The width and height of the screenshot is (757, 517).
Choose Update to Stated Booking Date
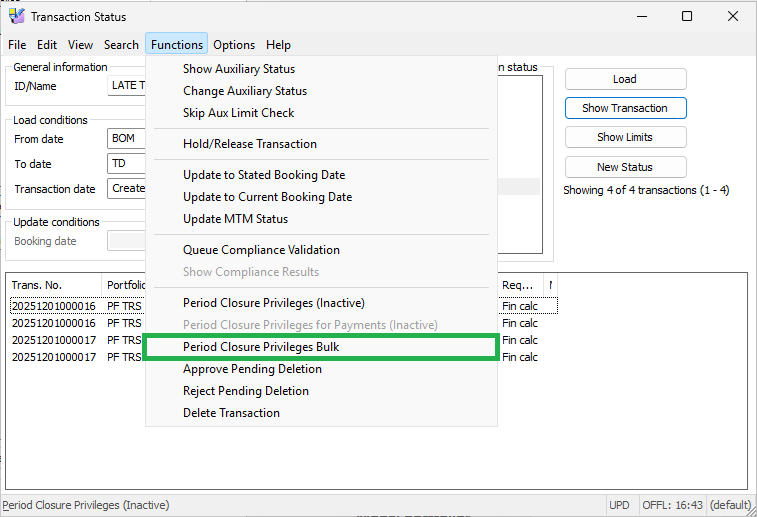[264, 175]
